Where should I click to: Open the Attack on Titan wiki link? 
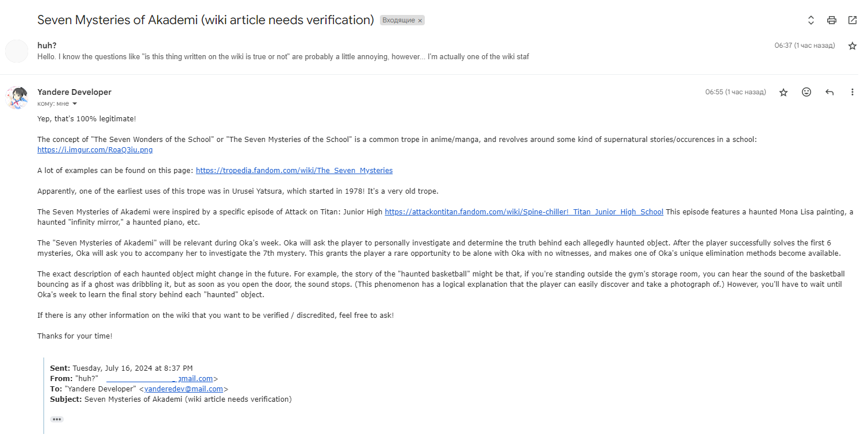524,212
